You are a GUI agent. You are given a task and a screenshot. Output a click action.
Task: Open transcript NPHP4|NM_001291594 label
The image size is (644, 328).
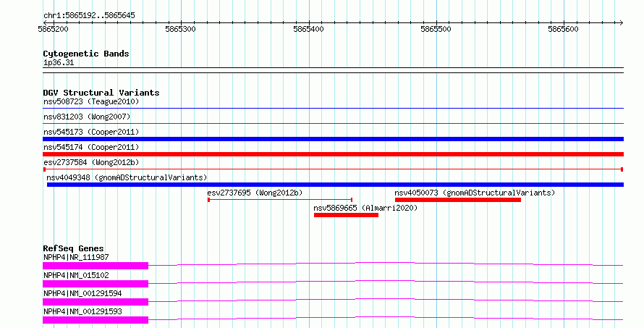click(82, 293)
